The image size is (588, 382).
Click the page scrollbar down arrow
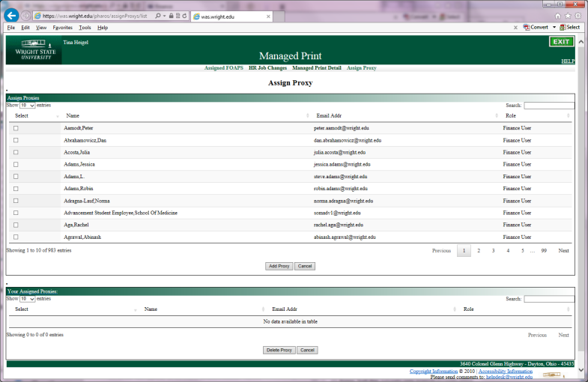pos(581,370)
